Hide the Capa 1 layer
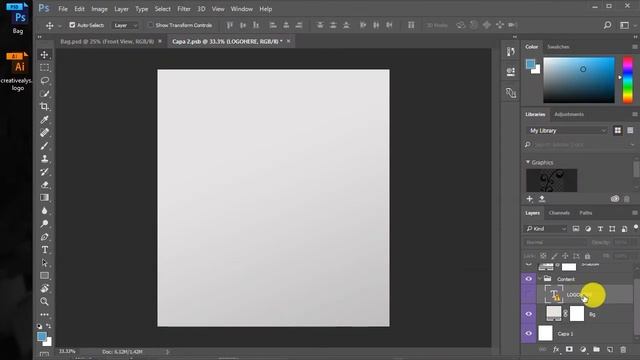Screen dimensions: 640x360 pyautogui.click(x=529, y=333)
